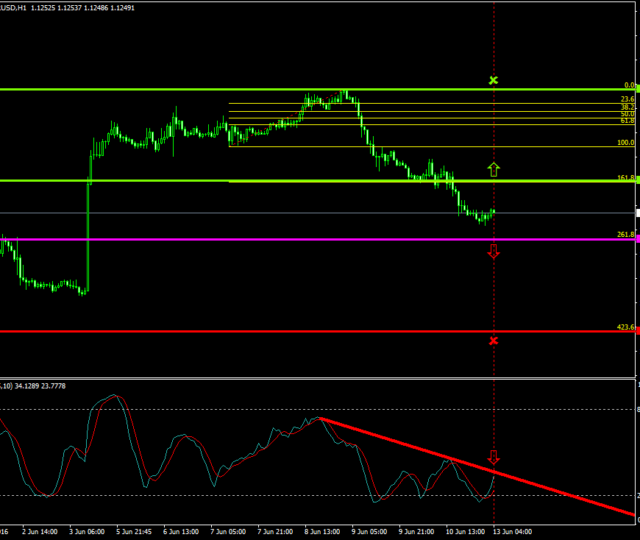Click the 13 Jun 04:00 time label
Image resolution: width=640 pixels, height=540 pixels.
click(510, 530)
